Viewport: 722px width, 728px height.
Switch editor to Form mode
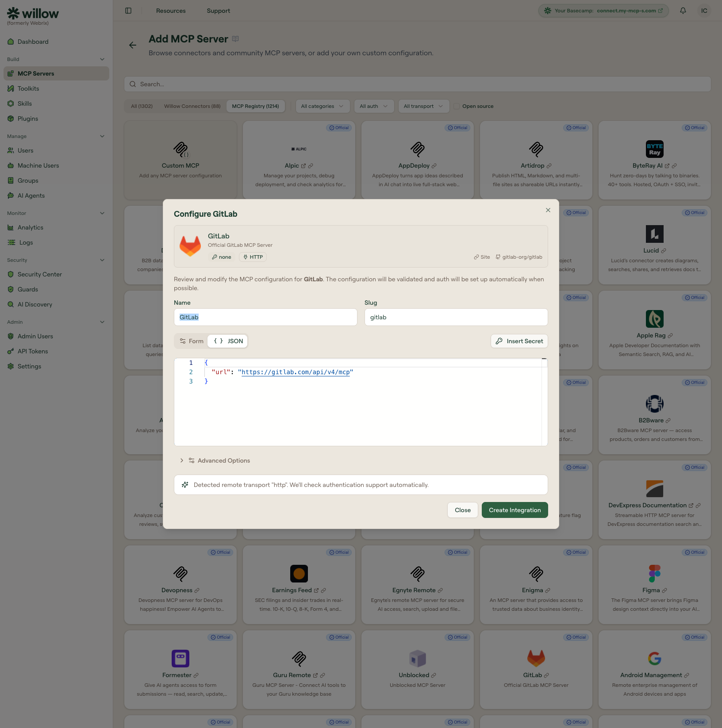click(192, 341)
